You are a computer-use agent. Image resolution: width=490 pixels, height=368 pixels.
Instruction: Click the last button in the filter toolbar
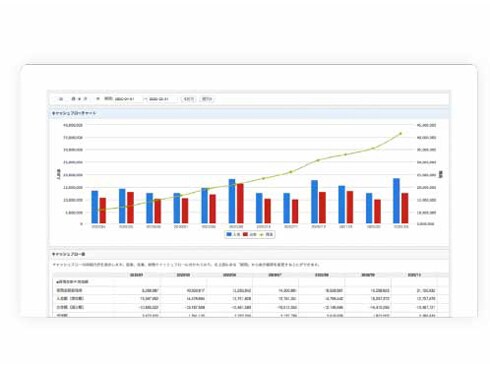point(207,99)
